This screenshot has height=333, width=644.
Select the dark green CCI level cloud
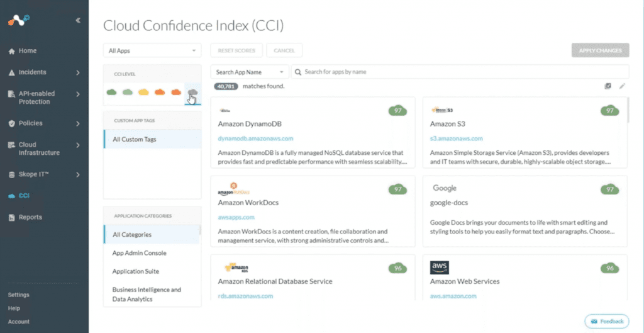[111, 92]
